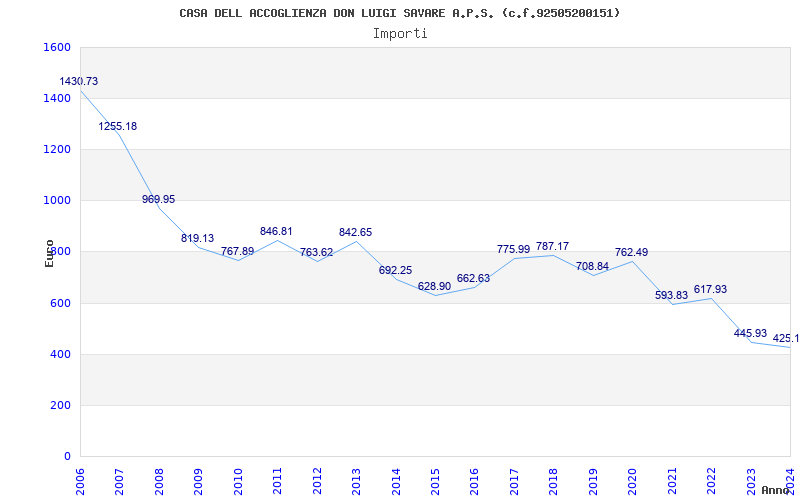Select the 2010 x-axis year label
Viewport: 800px width, 500px height.
238,482
